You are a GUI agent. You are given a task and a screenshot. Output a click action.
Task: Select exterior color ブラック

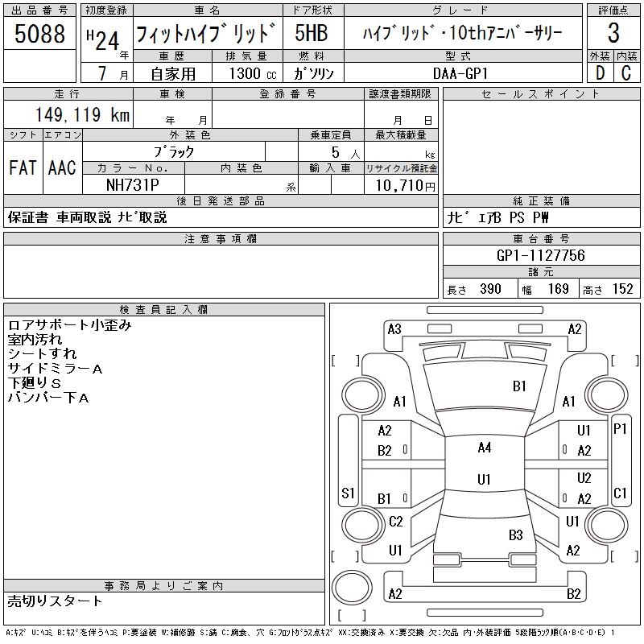click(174, 152)
